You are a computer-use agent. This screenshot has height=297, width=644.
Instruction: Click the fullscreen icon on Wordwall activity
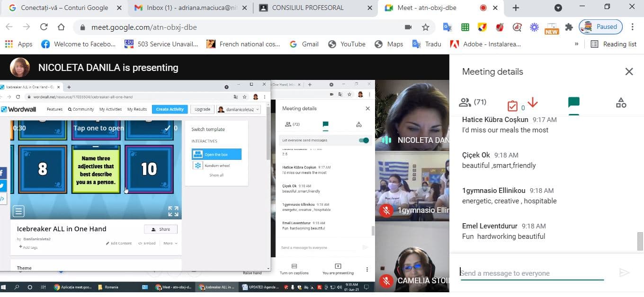(x=173, y=211)
